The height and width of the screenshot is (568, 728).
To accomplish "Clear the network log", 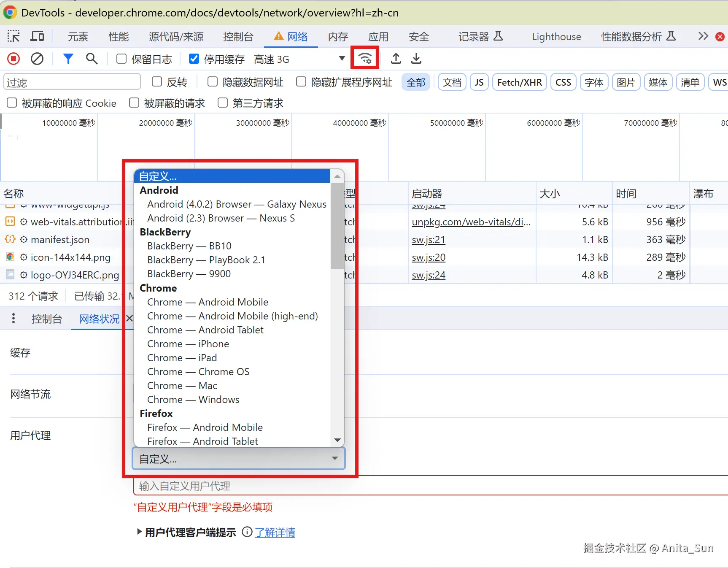I will 37,59.
